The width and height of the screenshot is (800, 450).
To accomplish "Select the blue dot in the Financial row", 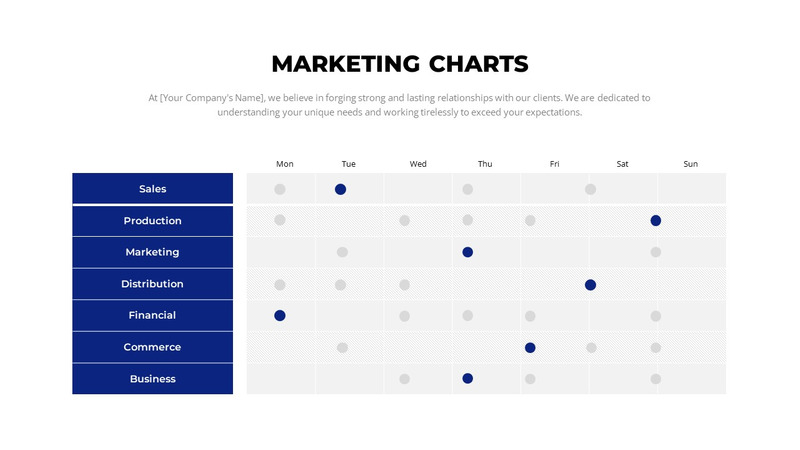I will click(x=280, y=315).
